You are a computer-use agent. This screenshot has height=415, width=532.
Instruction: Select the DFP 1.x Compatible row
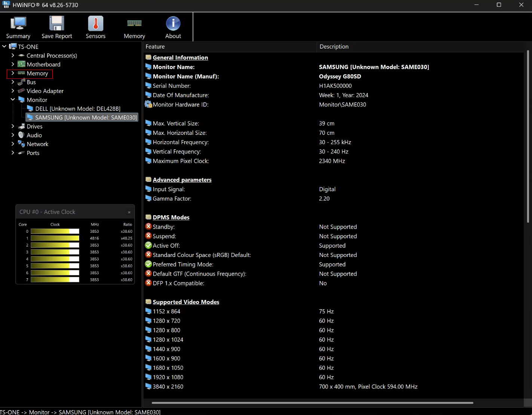[333, 283]
